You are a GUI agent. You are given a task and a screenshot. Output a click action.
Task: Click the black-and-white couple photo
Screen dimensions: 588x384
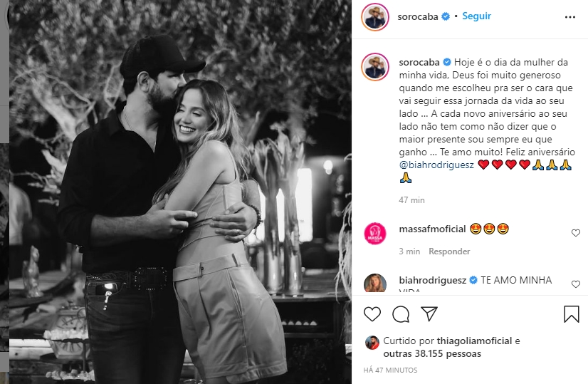178,192
